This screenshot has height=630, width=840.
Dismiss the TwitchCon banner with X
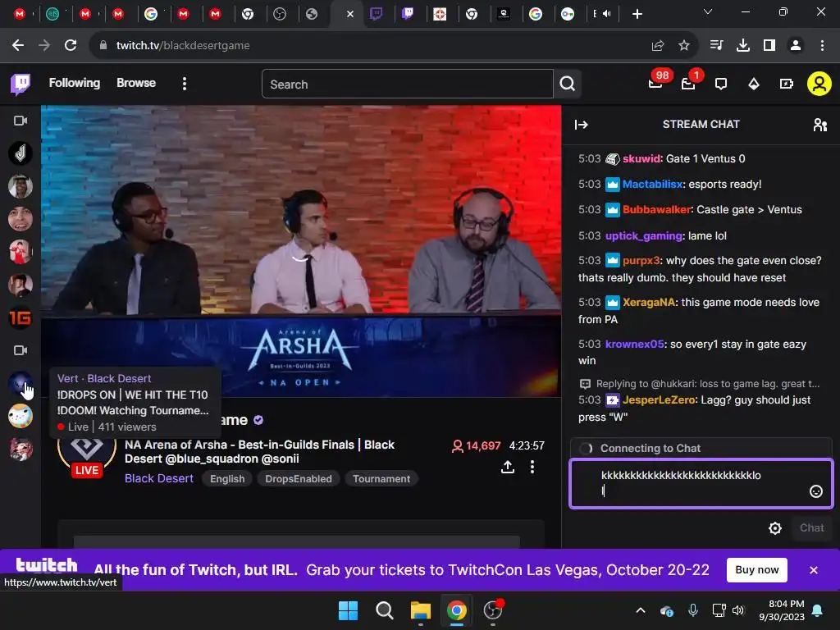[x=813, y=570]
